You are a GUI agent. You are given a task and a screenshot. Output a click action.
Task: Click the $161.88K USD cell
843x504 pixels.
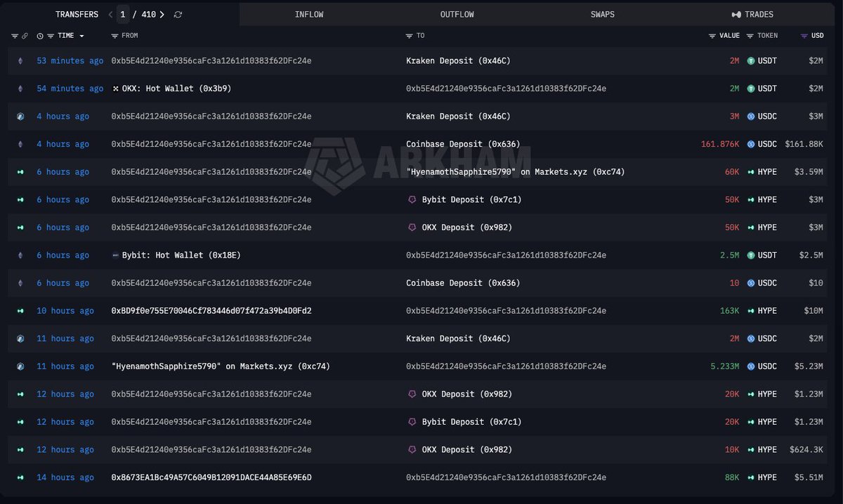pos(804,145)
